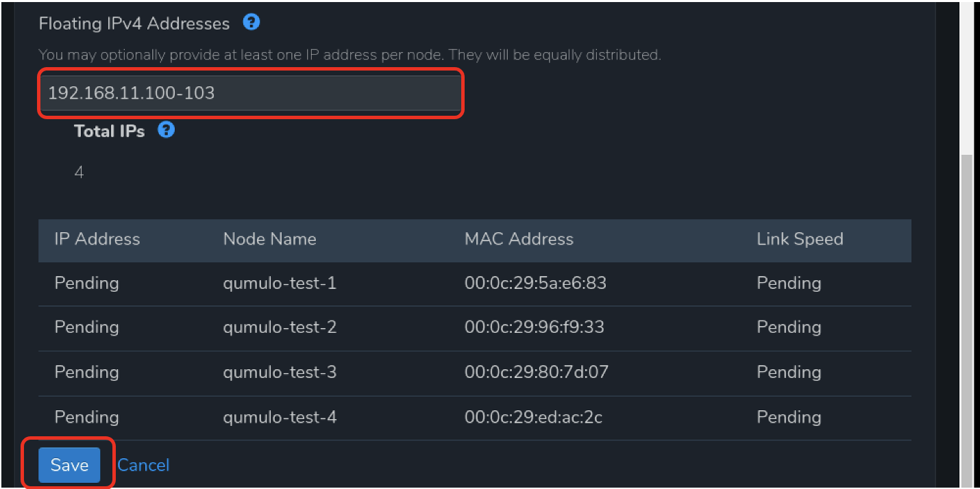Click the Floating IPv4 Addresses input field

[x=250, y=93]
